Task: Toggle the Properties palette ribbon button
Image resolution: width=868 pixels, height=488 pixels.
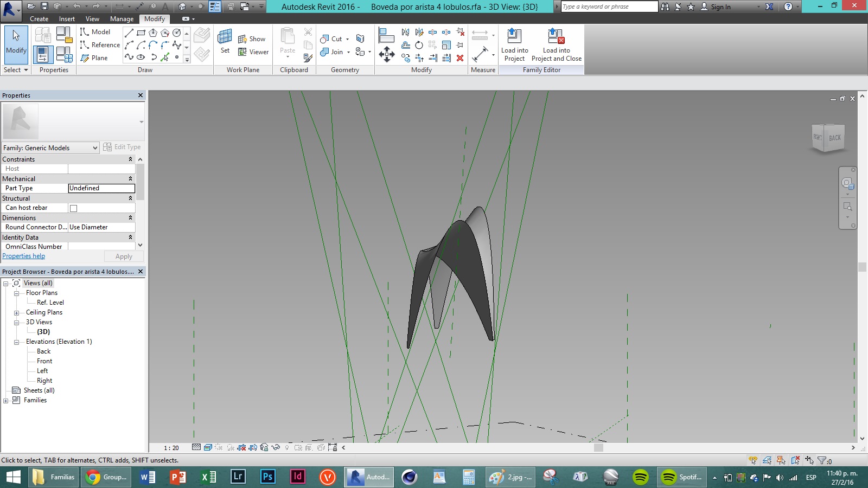Action: pyautogui.click(x=43, y=55)
